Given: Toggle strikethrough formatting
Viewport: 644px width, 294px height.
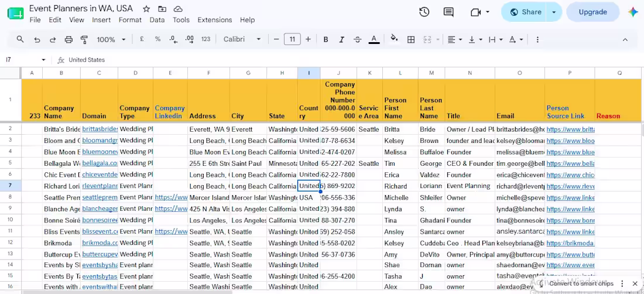Looking at the screenshot, I should (357, 39).
